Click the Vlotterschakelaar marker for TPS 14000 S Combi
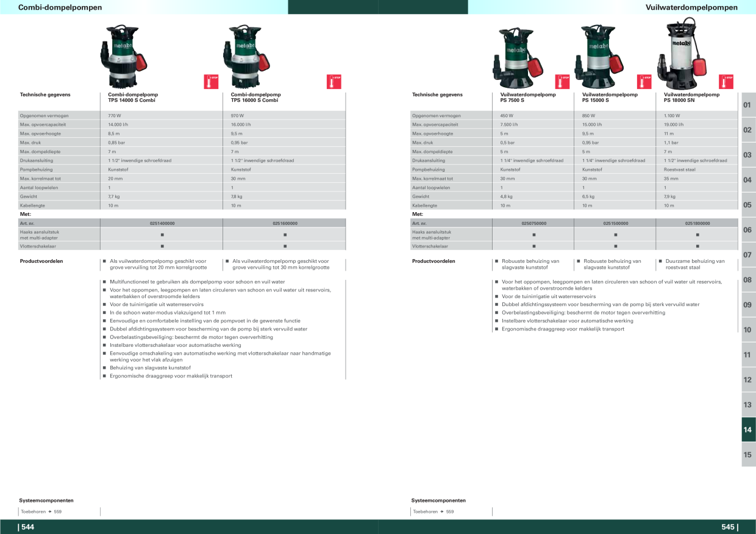The width and height of the screenshot is (756, 534). tap(162, 246)
